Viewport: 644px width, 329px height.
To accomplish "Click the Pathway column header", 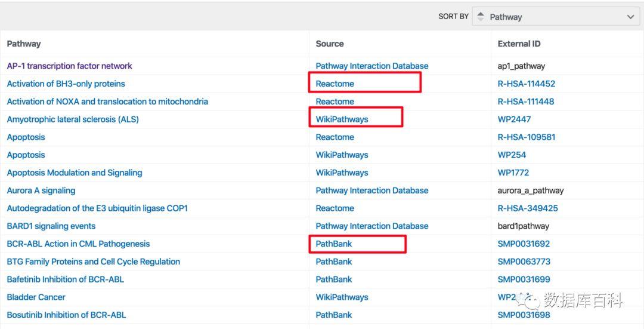I will (24, 44).
